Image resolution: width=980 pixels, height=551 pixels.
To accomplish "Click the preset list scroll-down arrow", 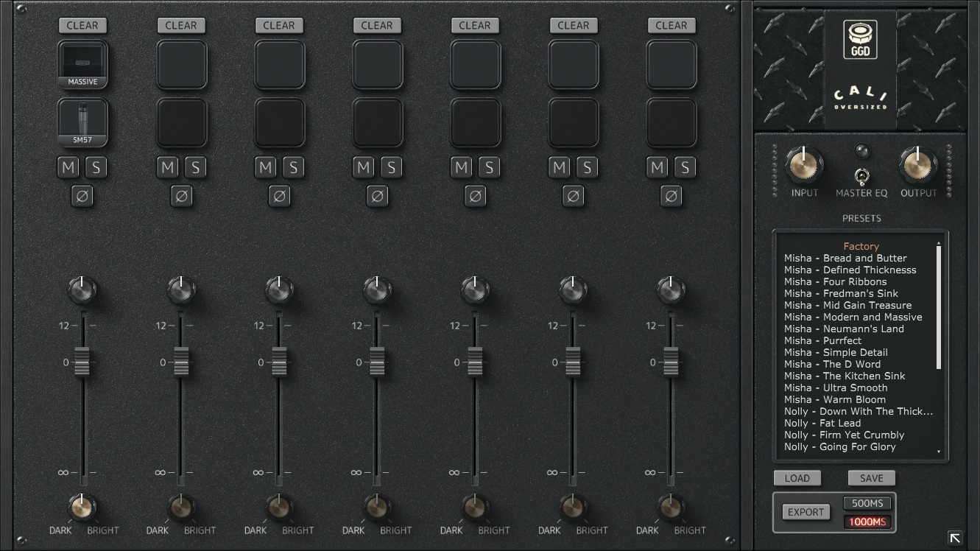I will coord(939,452).
